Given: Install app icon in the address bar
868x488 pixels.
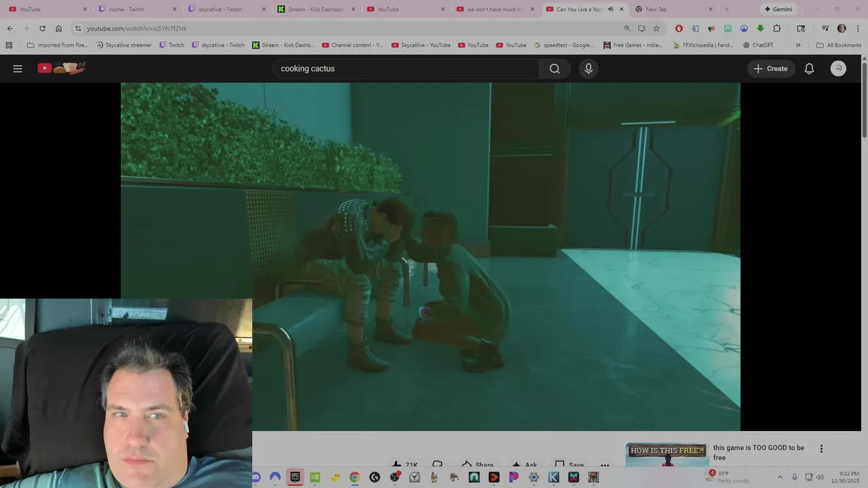Looking at the screenshot, I should pos(642,28).
